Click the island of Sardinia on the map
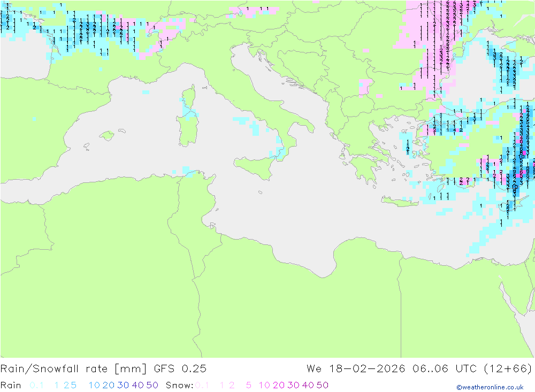This screenshot has height=392, width=535. click(x=188, y=129)
